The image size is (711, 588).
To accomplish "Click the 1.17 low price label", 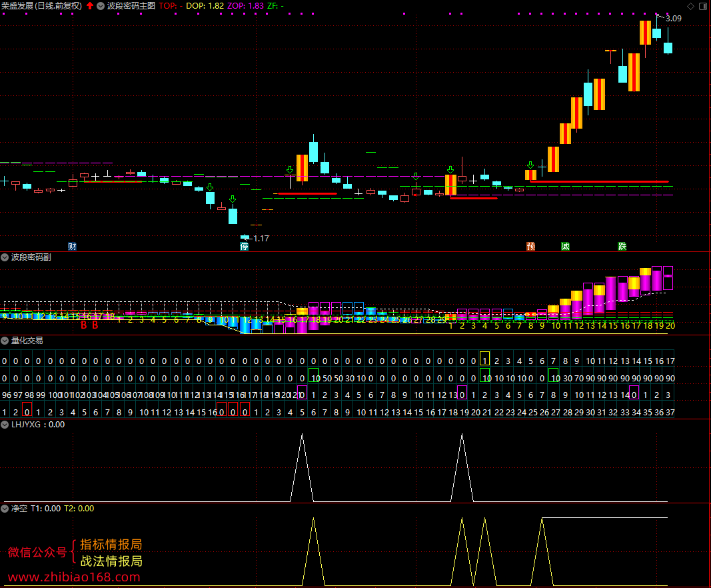I will coord(261,238).
